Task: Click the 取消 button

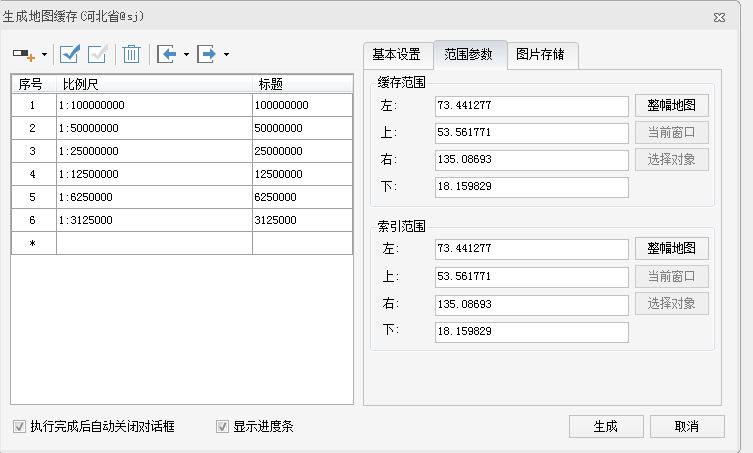Action: 687,426
